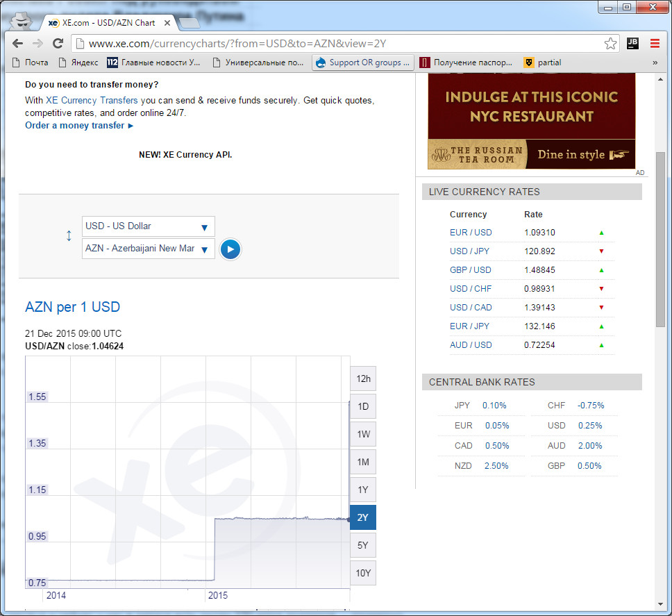
Task: Open the NEW! XE Currency API link
Action: pos(185,155)
